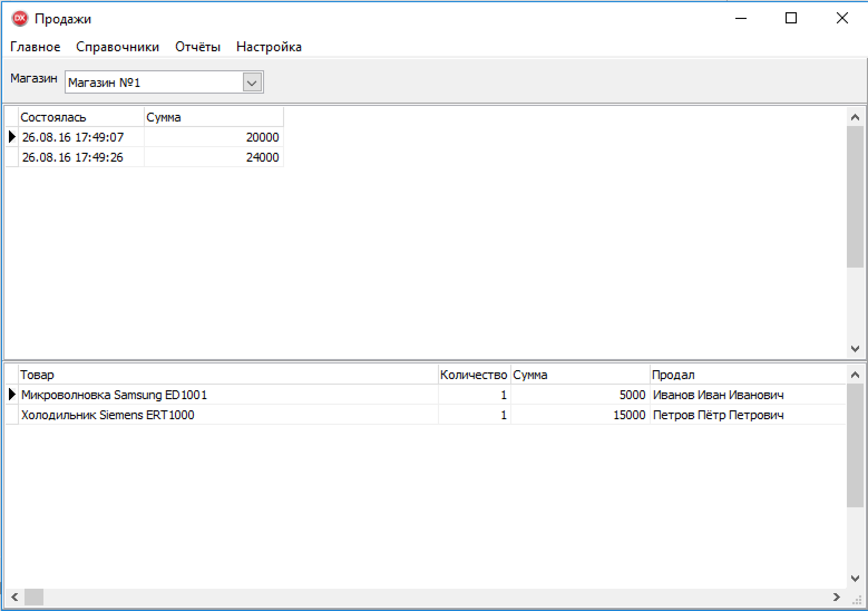Click the 5000 sum cell
This screenshot has width=868, height=611.
click(x=581, y=395)
